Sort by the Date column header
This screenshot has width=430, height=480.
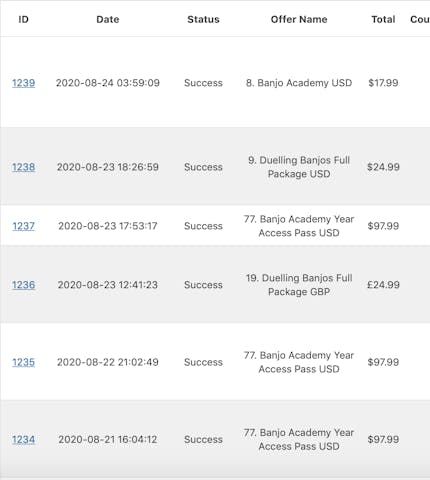click(108, 19)
